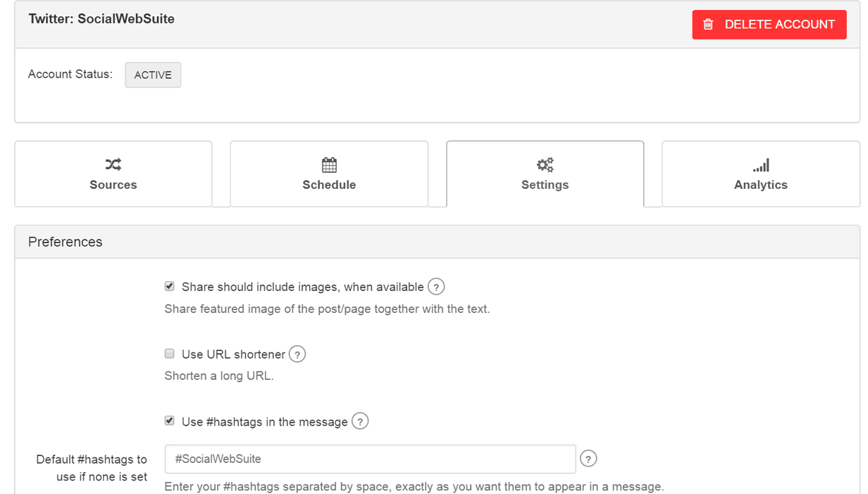The width and height of the screenshot is (868, 494).
Task: Open the Schedule tab label
Action: coord(329,185)
